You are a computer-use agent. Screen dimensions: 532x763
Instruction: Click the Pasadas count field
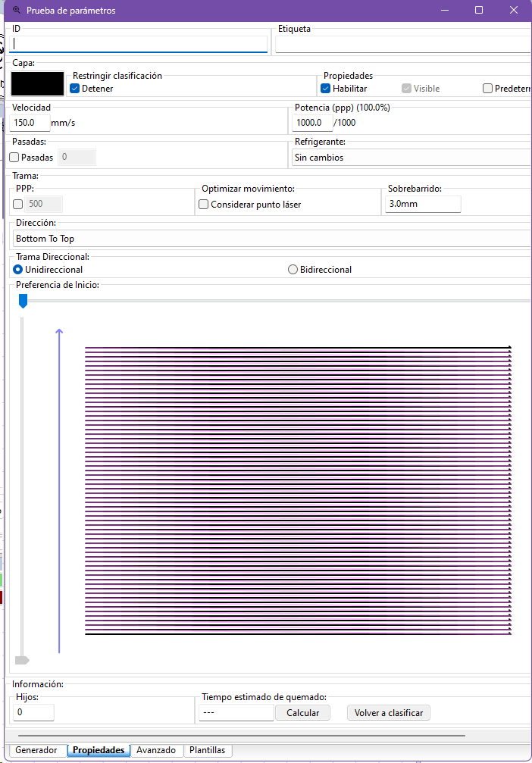(x=77, y=157)
